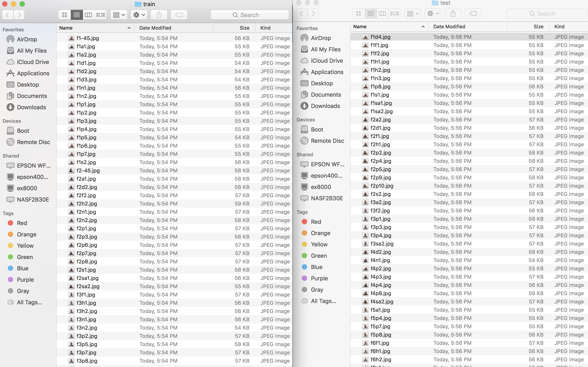Open AirDrop in train window sidebar
This screenshot has width=588, height=367.
pos(27,39)
